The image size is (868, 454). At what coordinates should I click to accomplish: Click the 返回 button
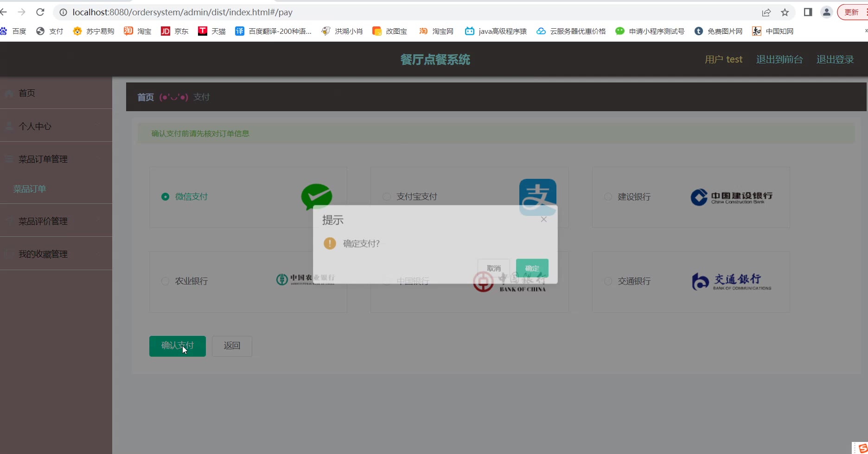coord(232,346)
